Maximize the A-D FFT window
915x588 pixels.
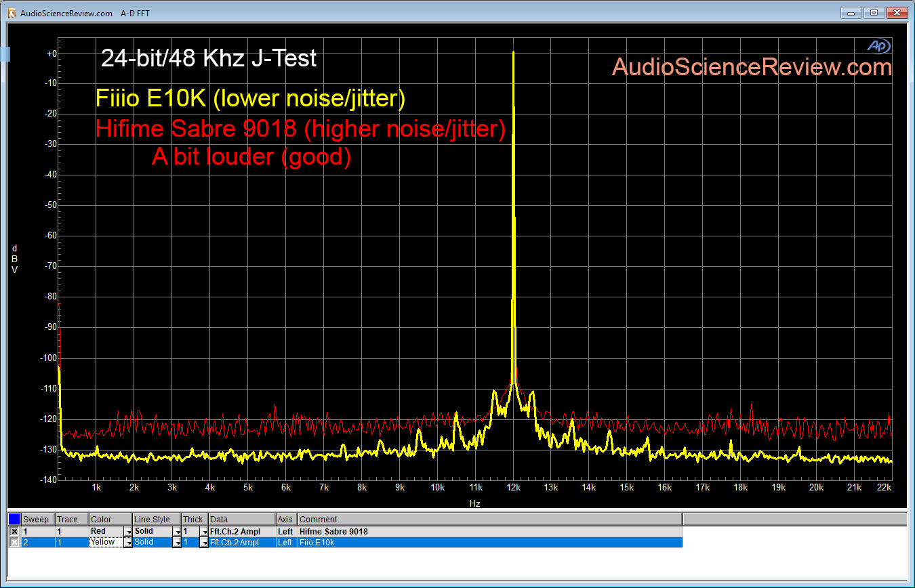pos(874,13)
